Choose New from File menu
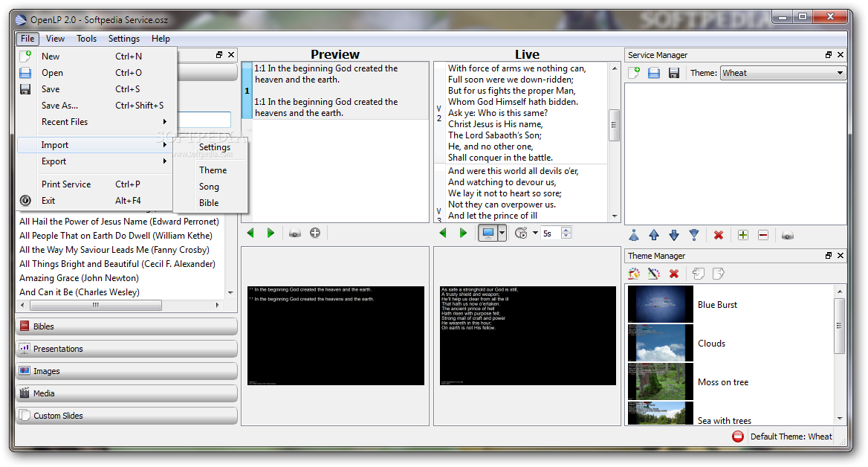This screenshot has height=467, width=868. (97, 57)
